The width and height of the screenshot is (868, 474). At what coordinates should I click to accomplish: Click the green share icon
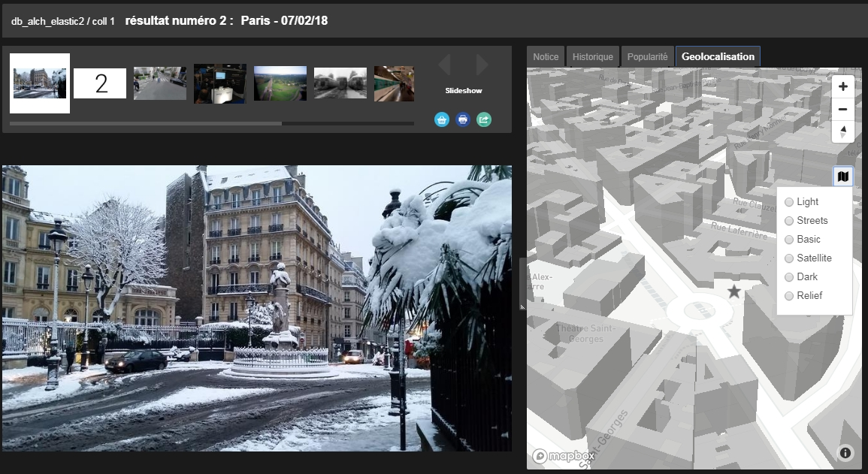point(484,119)
